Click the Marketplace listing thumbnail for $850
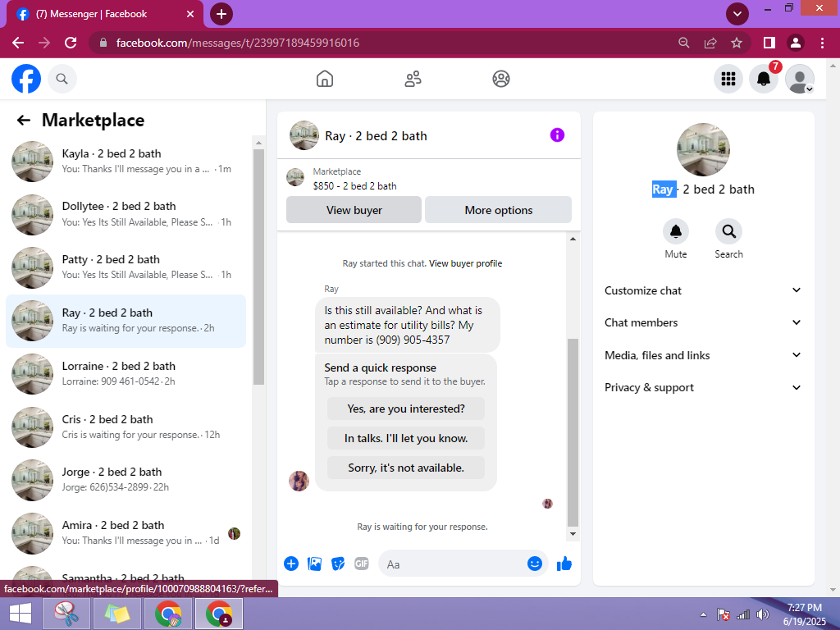Viewport: 840px width, 630px height. [295, 177]
